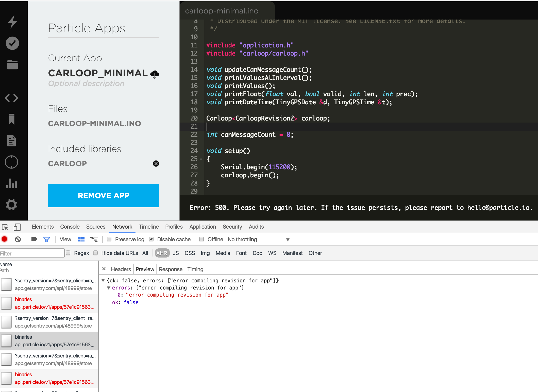Toggle the All filter type
The height and width of the screenshot is (392, 538).
coord(145,253)
